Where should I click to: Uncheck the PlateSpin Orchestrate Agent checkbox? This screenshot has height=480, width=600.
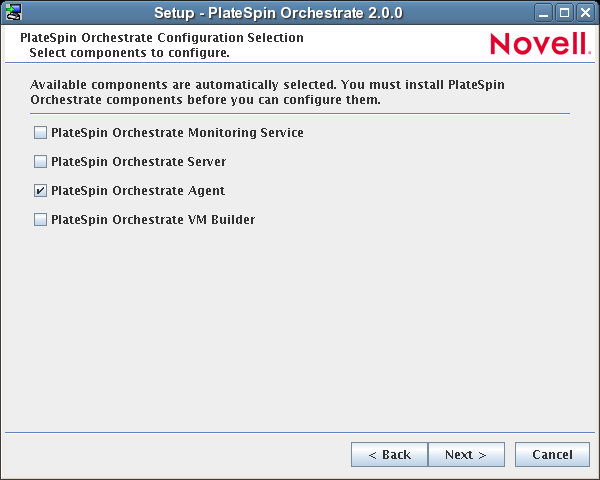pyautogui.click(x=40, y=190)
